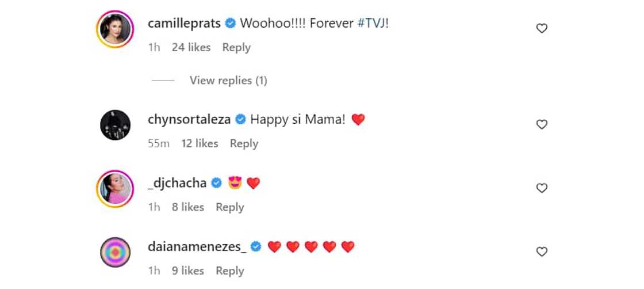Image resolution: width=644 pixels, height=289 pixels.
Task: Open the _djchacha username link
Action: [x=178, y=183]
